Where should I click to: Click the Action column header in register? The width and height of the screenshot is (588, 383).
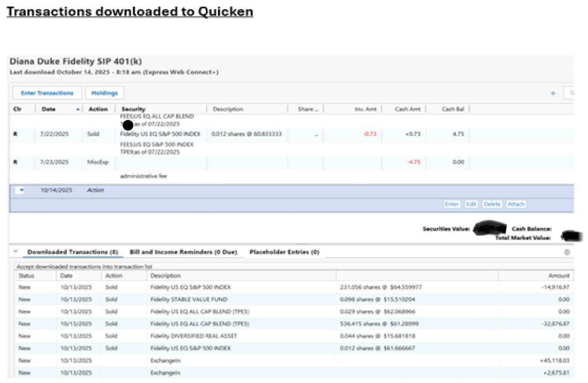coord(98,109)
